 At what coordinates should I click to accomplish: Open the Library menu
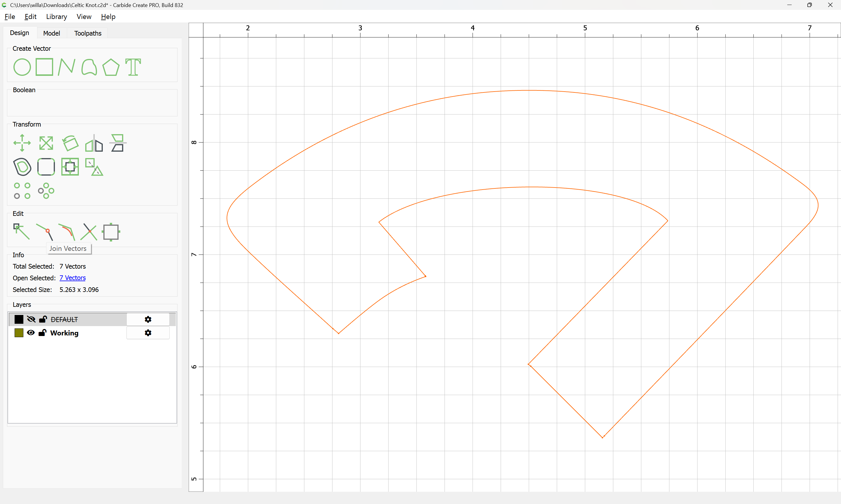[56, 17]
